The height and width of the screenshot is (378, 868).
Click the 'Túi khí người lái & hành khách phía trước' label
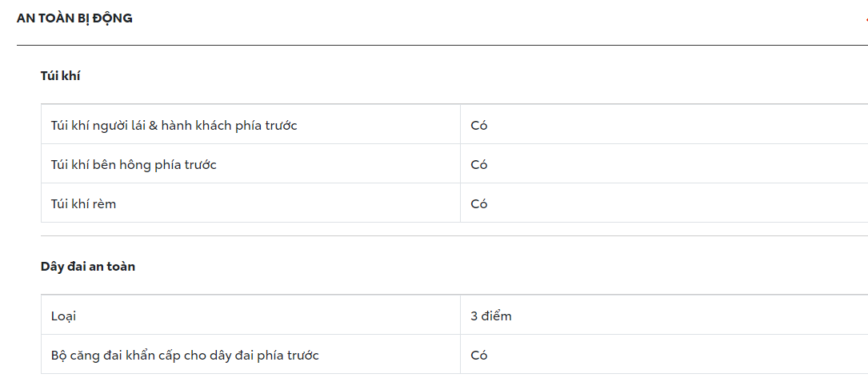click(x=174, y=125)
